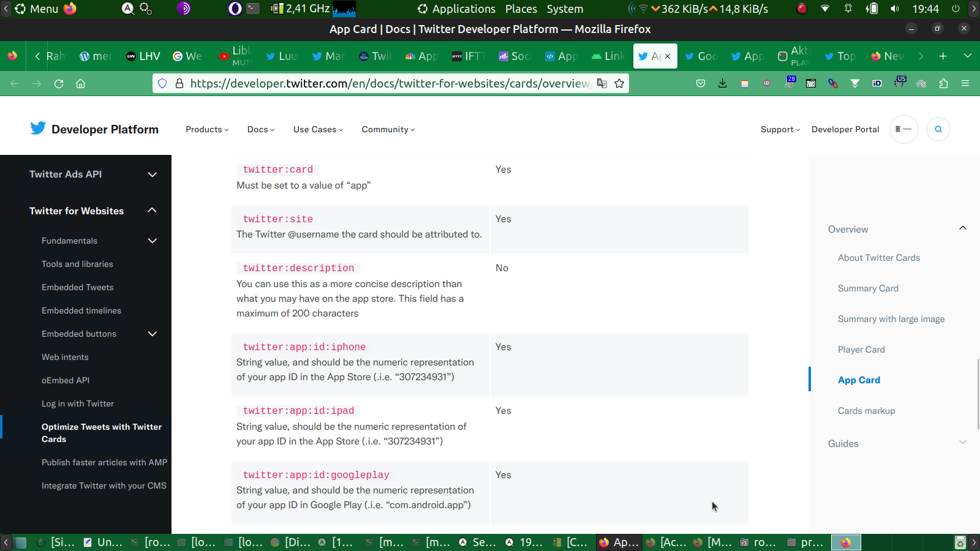
Task: Open a new browser tab
Action: pyautogui.click(x=943, y=56)
